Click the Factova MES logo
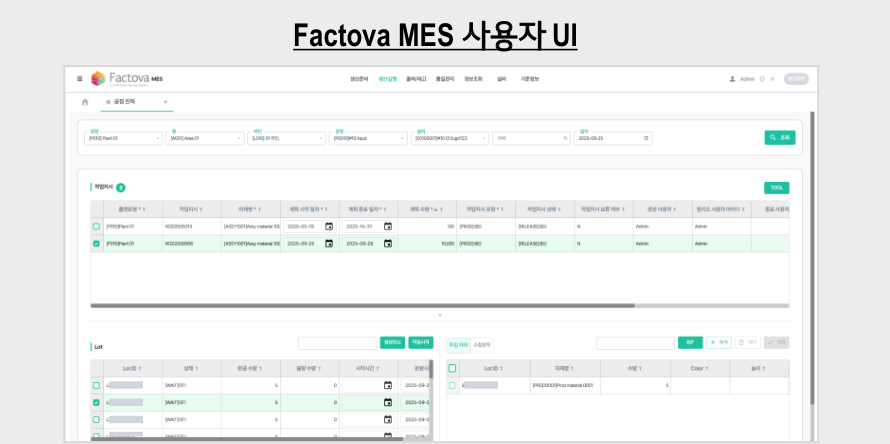890x444 pixels. click(127, 78)
